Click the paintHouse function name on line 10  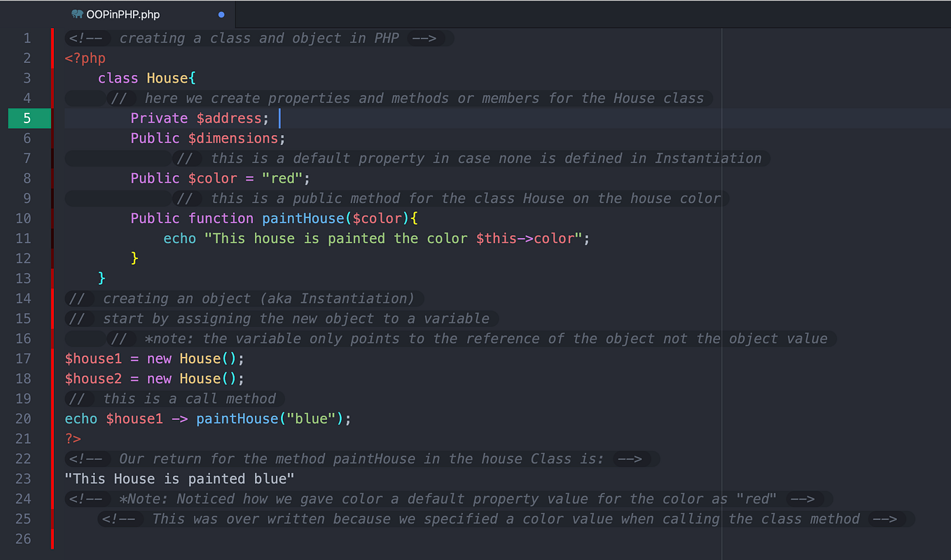tap(303, 218)
